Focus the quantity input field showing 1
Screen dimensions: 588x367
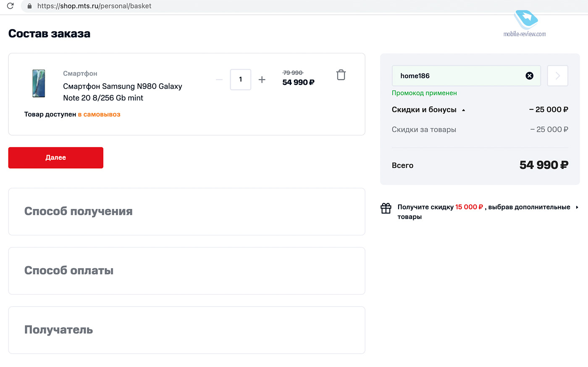point(241,79)
